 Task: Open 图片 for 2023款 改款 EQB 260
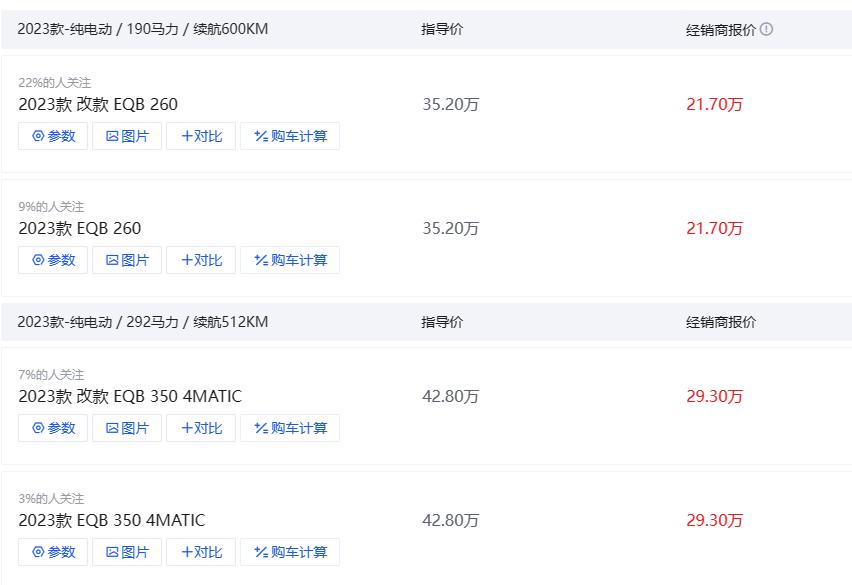[127, 136]
